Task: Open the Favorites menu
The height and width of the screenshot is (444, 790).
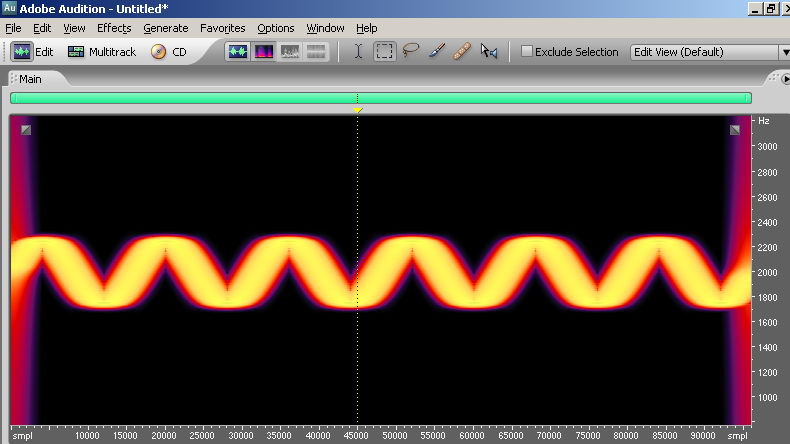Action: (x=222, y=28)
